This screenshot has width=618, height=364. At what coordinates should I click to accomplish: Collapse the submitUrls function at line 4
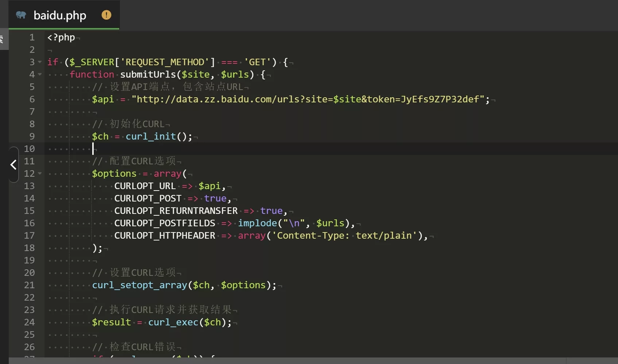tap(40, 75)
